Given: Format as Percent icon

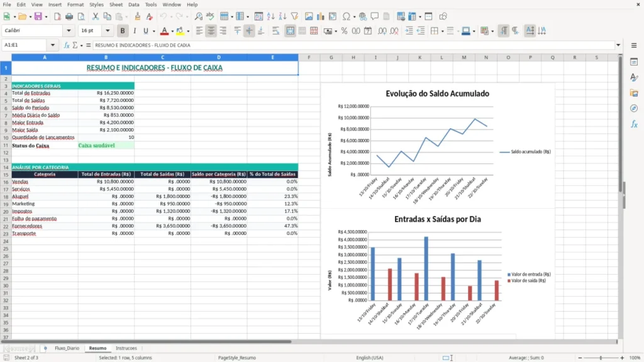Looking at the screenshot, I should [344, 31].
